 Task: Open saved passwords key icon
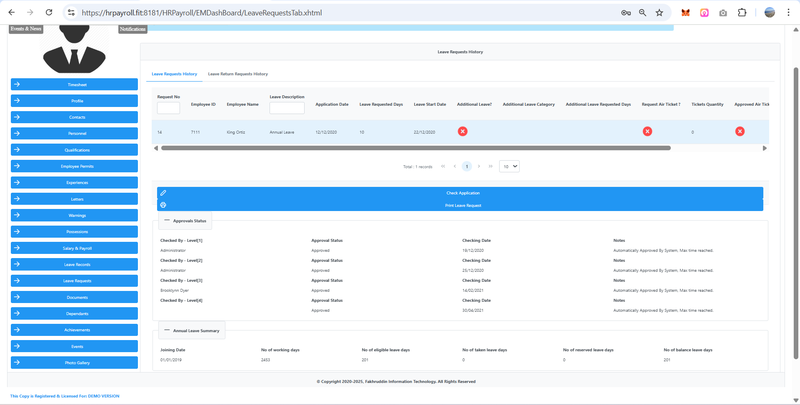point(626,13)
